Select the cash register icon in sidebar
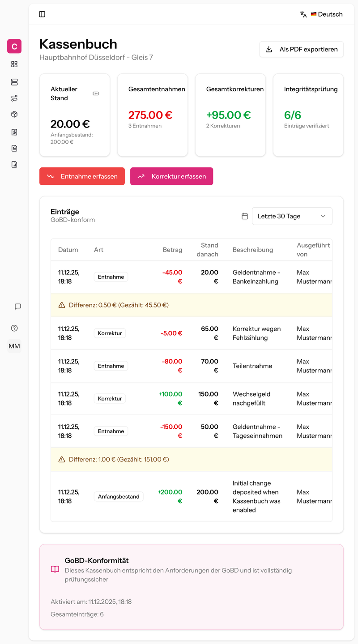358x644 pixels. click(14, 82)
